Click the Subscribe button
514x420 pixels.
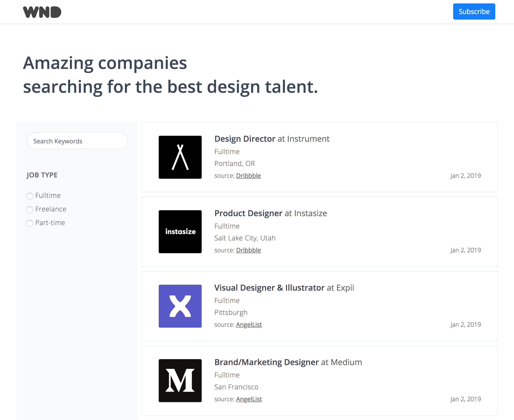coord(474,11)
